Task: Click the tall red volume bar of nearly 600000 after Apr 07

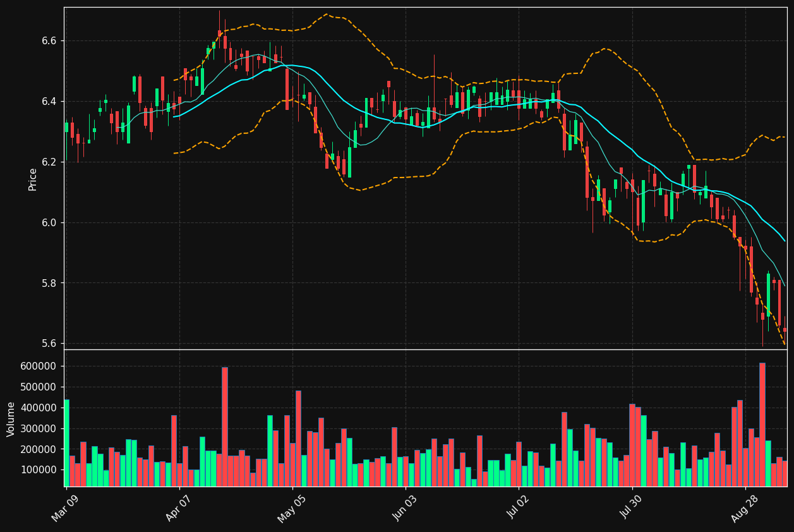Action: 225,426
